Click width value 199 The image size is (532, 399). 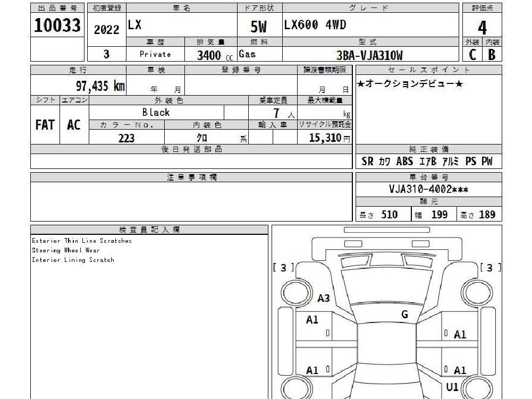click(x=440, y=215)
